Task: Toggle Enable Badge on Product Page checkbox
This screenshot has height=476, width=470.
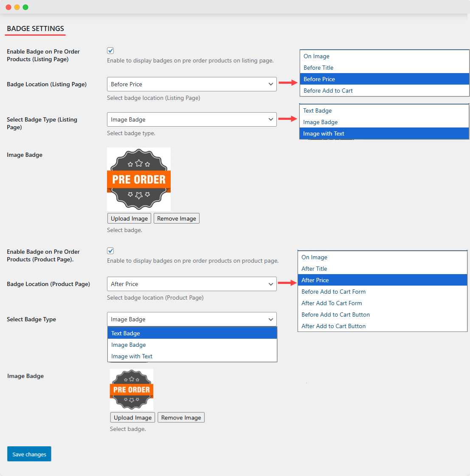Action: (110, 251)
